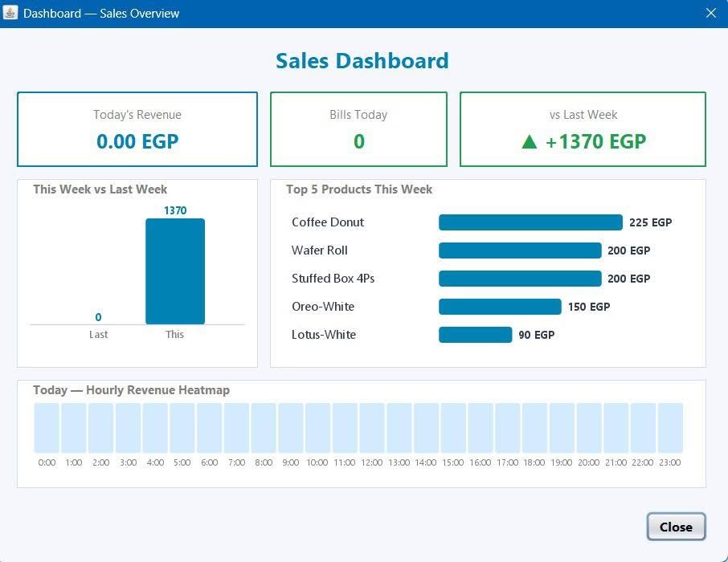This screenshot has height=562, width=728.
Task: Select the 23:00 heatmap cell
Action: coord(670,428)
